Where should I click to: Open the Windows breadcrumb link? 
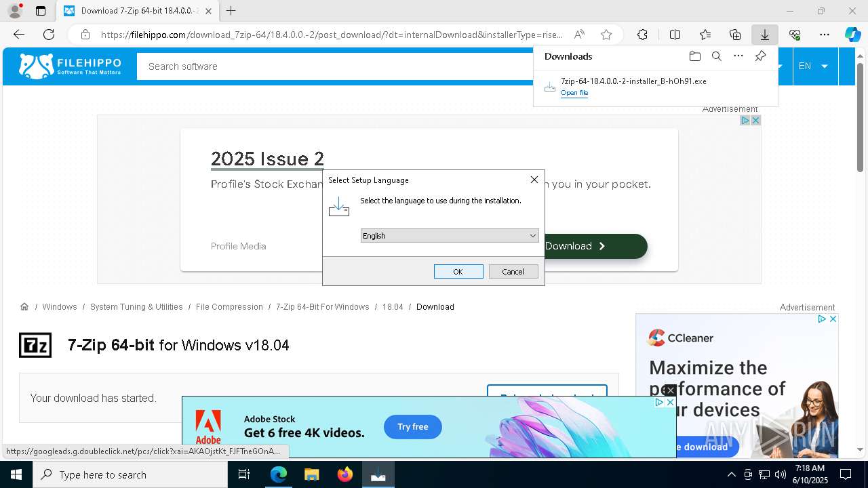60,307
